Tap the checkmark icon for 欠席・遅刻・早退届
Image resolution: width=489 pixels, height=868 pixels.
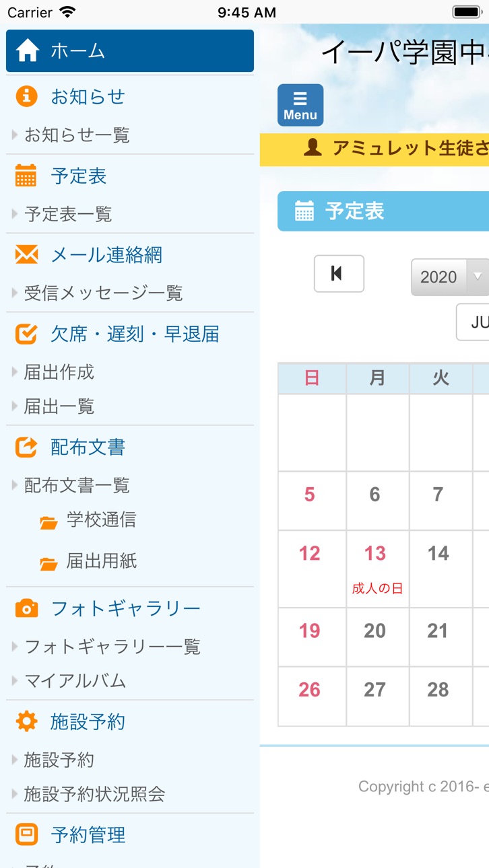26,334
